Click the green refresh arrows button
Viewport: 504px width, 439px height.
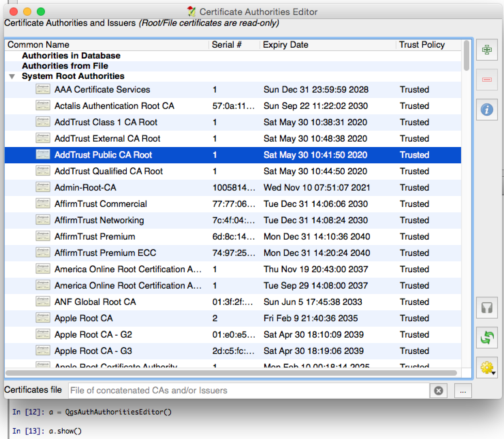coord(487,338)
